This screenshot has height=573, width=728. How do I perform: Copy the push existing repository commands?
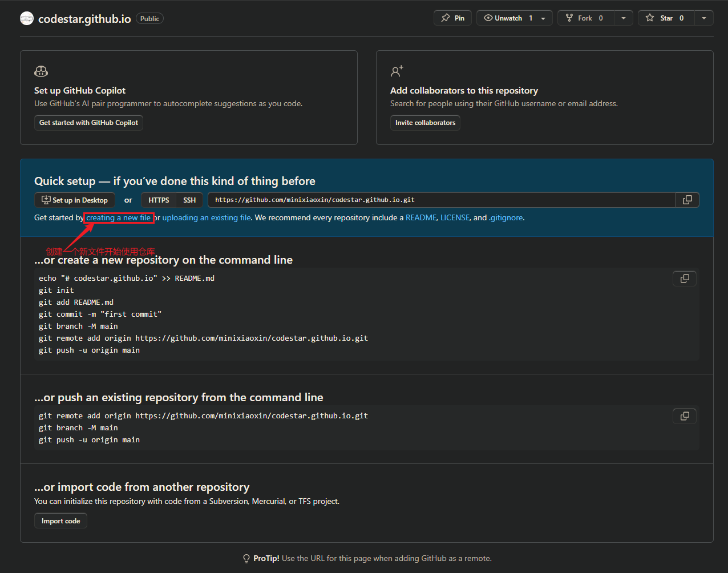click(685, 416)
